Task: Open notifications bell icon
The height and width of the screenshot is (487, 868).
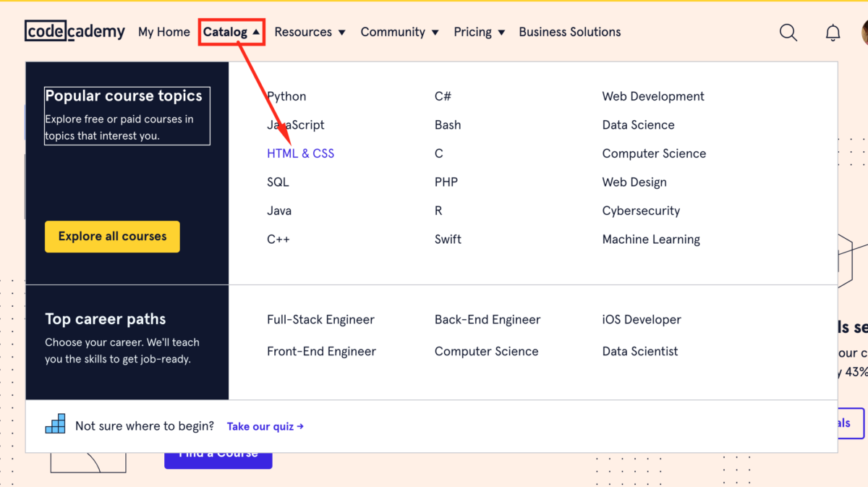Action: (833, 33)
